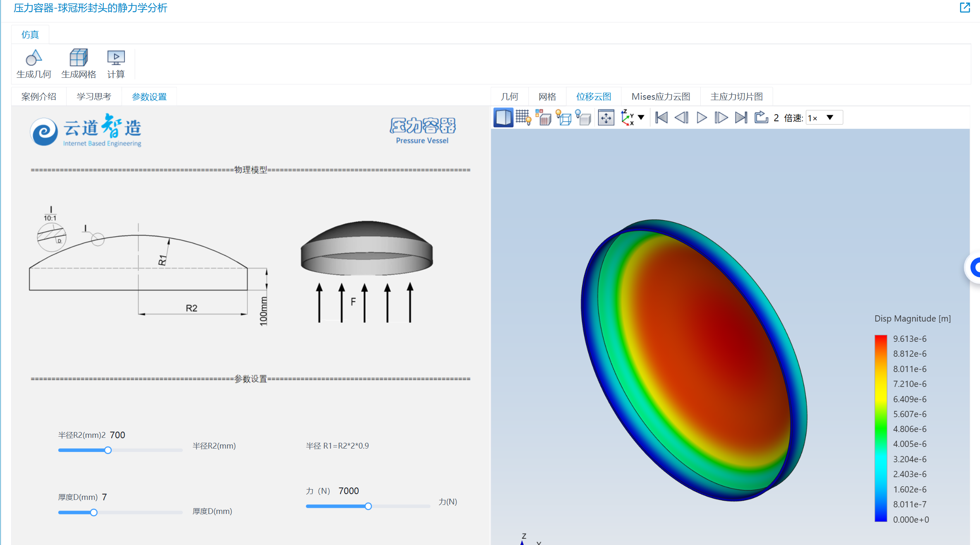
Task: Toggle the transparent solid cube icon
Action: point(583,118)
